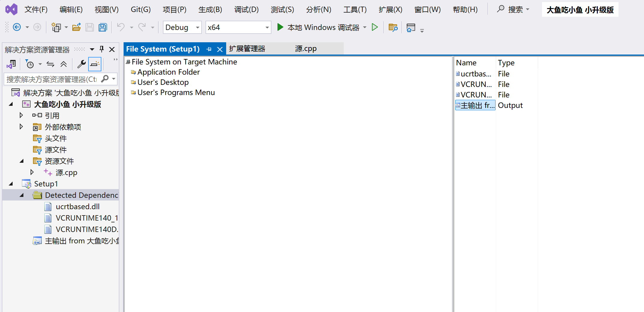The height and width of the screenshot is (312, 644).
Task: Click the 搜索 button in the menu bar
Action: 513,10
